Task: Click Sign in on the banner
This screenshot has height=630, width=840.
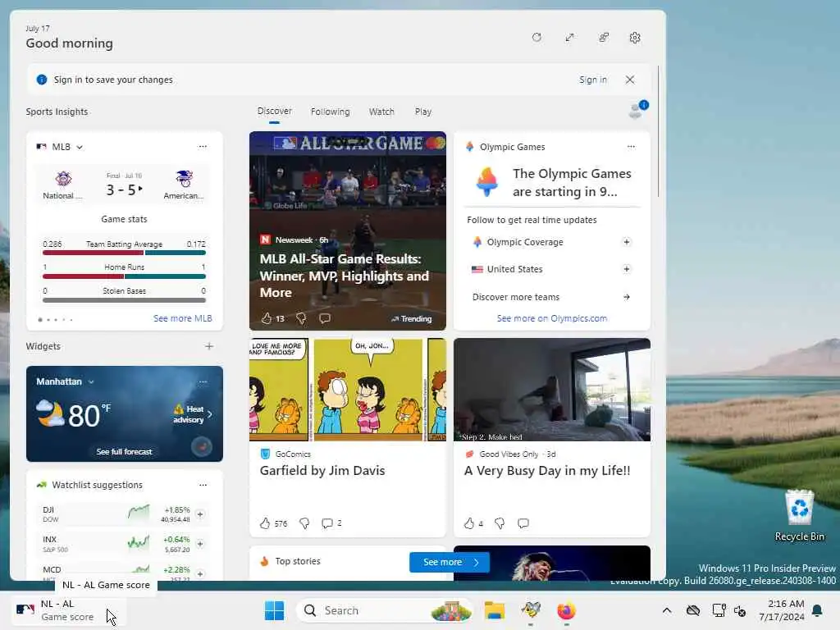Action: tap(593, 80)
